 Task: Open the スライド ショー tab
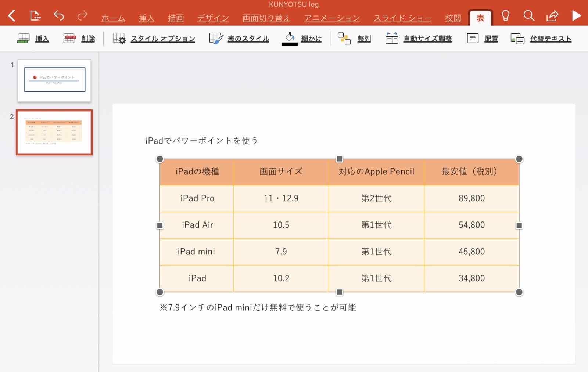click(x=402, y=18)
